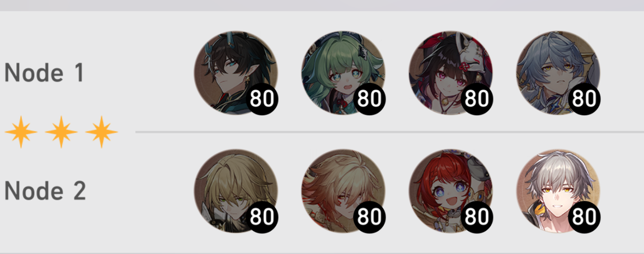Click the red-haired smiling Tribbie avatar
The height and width of the screenshot is (254, 644).
point(451,191)
